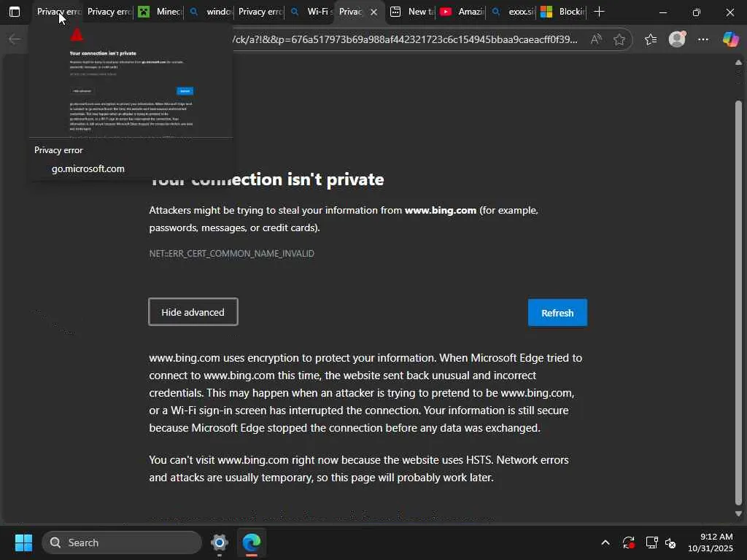The width and height of the screenshot is (747, 560).
Task: Minimize the Edge window
Action: (x=662, y=12)
